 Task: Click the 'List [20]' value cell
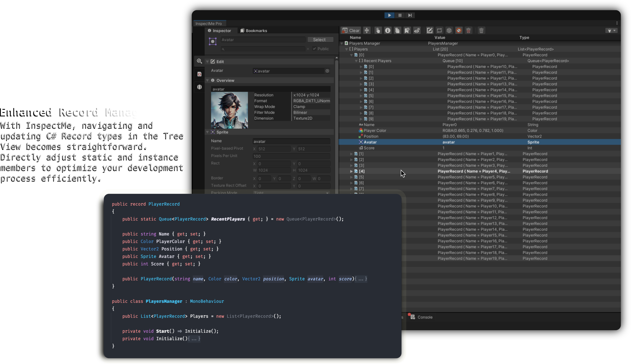440,49
